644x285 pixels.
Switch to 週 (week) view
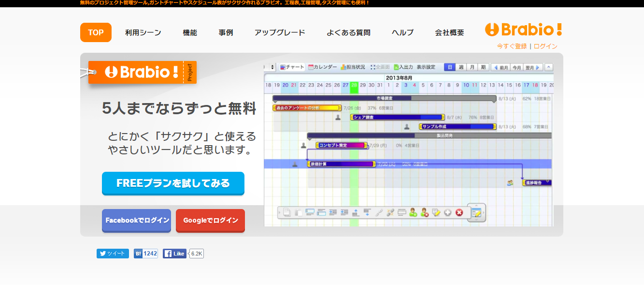461,67
